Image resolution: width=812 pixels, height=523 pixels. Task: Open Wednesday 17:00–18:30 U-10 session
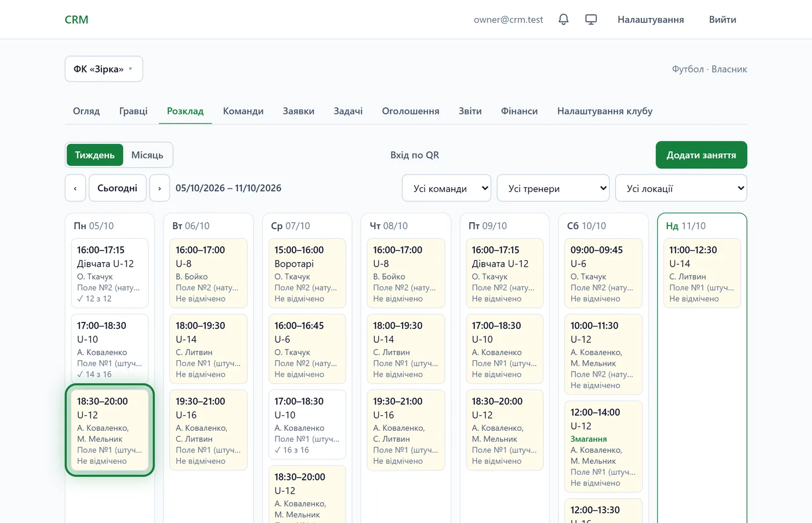[x=307, y=424]
